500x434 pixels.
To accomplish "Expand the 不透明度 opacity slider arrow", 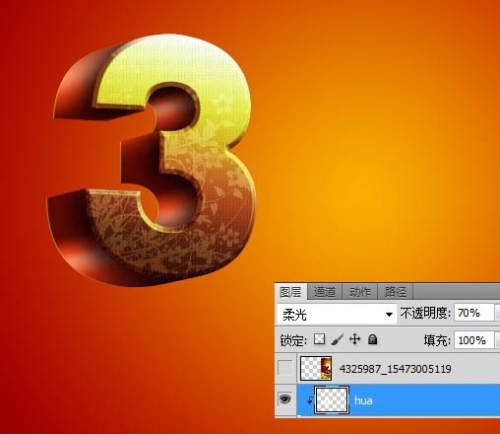I will click(498, 313).
